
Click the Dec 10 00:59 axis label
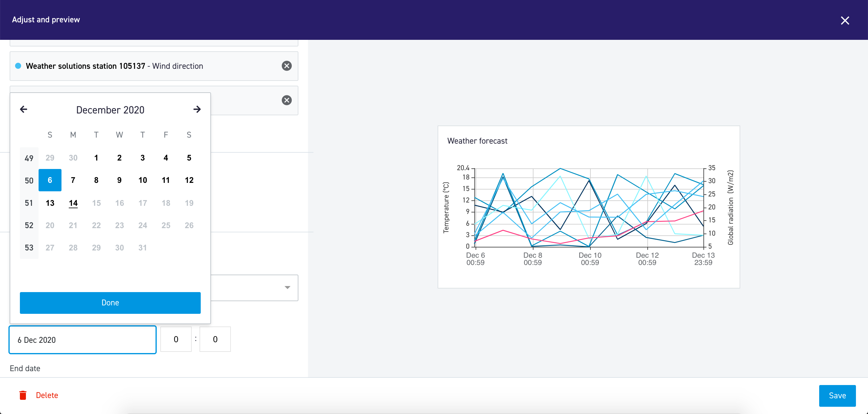click(x=590, y=259)
